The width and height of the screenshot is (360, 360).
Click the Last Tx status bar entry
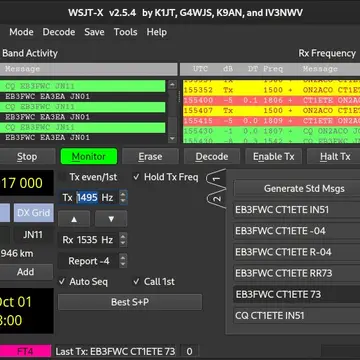click(x=115, y=351)
